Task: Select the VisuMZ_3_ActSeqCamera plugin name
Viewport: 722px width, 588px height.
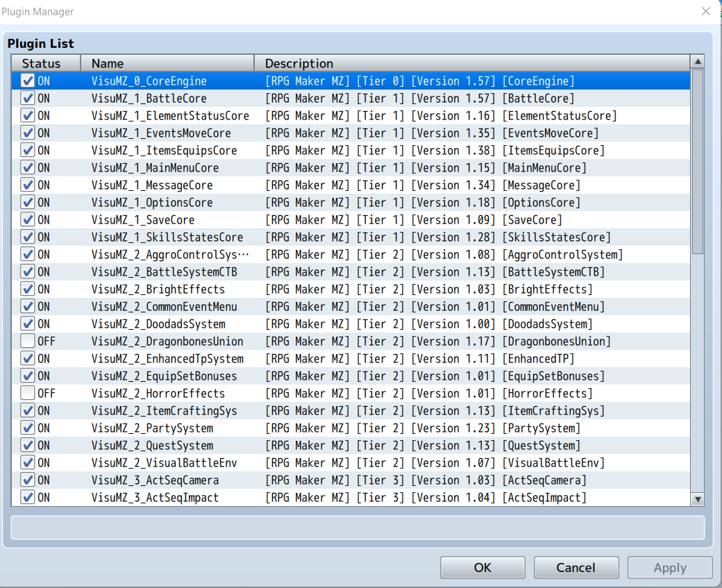Action: (156, 480)
